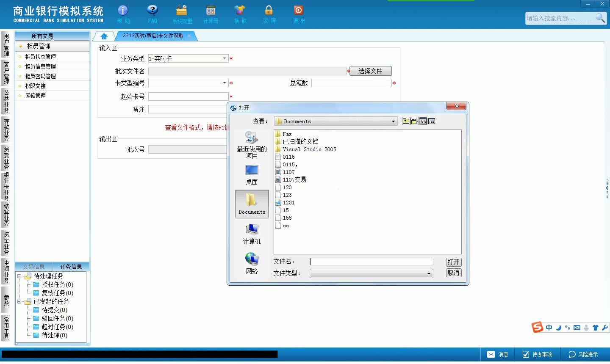The height and width of the screenshot is (364, 610).
Task: Switch to 交易信息 tab
Action: click(x=34, y=267)
